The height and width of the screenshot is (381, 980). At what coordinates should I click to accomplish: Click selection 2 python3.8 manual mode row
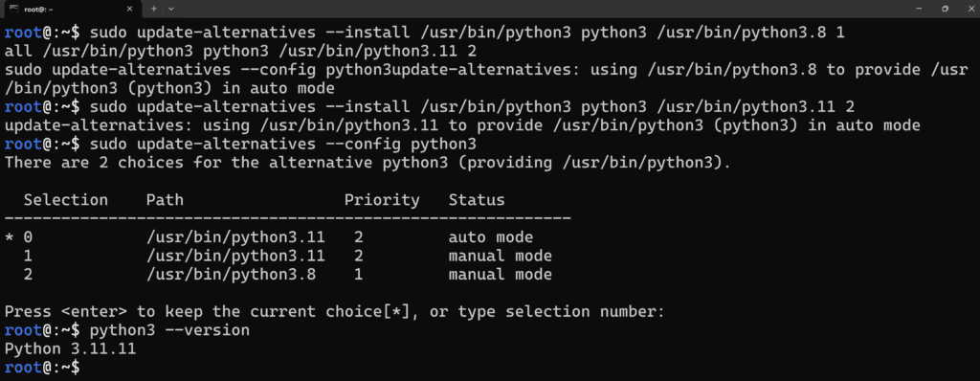pos(287,274)
